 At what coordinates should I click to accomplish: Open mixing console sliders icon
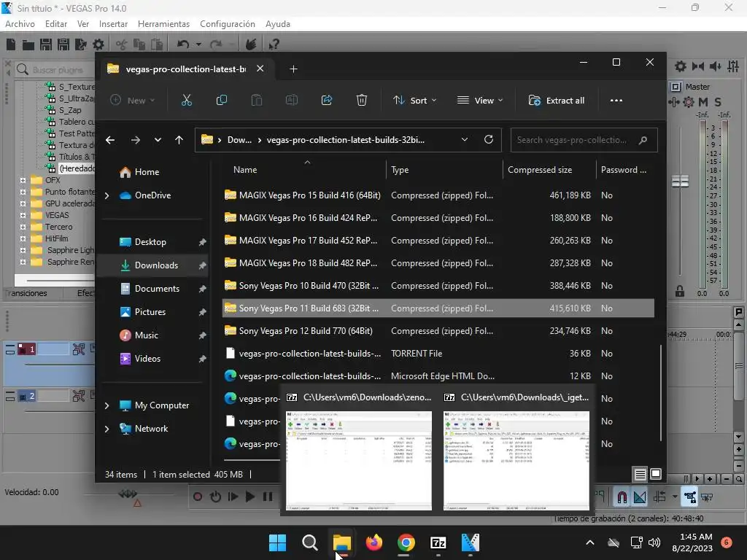(733, 66)
